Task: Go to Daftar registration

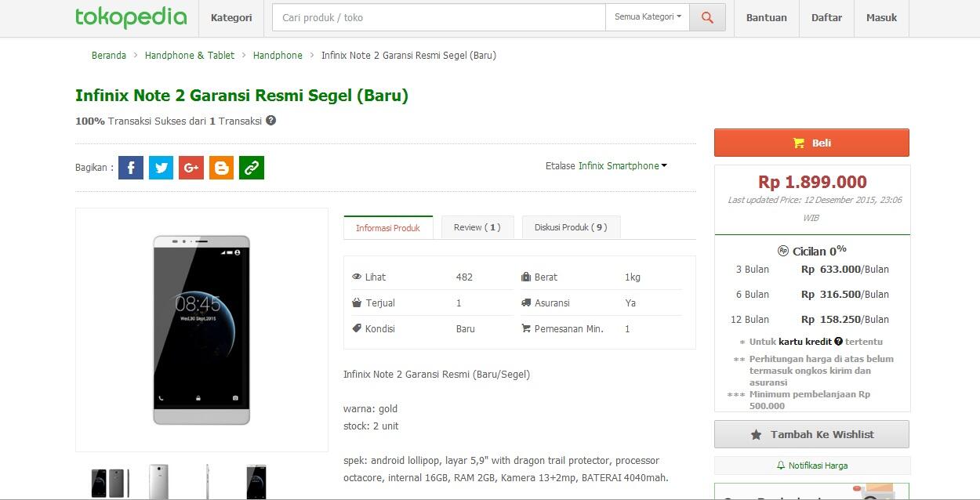Action: coord(826,17)
